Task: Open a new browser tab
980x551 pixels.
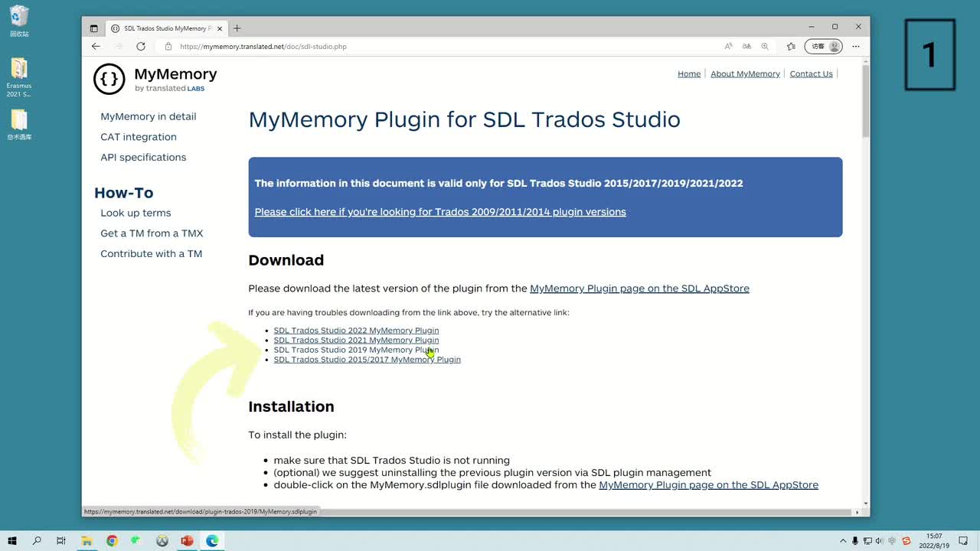Action: coord(237,28)
